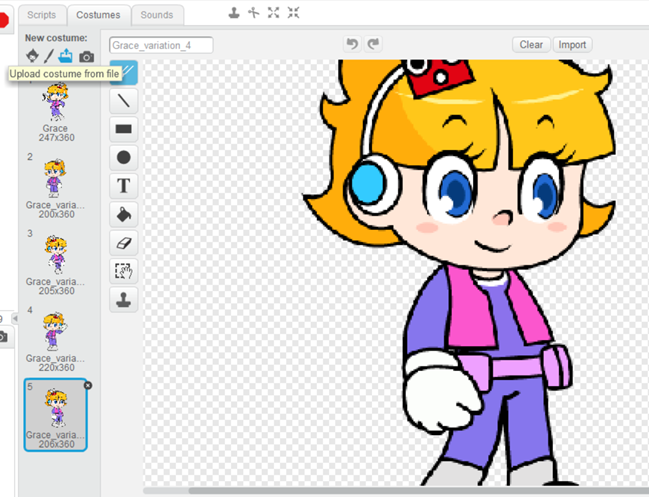Select the Line drawing tool
649x497 pixels.
click(x=124, y=100)
